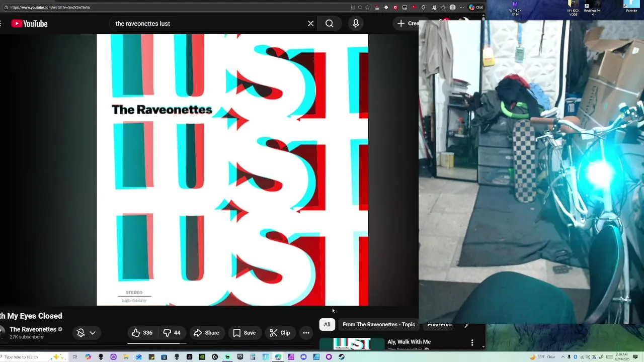Open the MY KICK VODS desktop folder
The image size is (644, 362).
pos(573,9)
